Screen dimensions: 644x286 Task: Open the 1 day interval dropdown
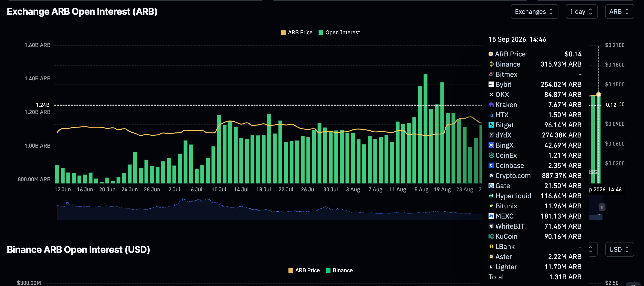click(581, 12)
